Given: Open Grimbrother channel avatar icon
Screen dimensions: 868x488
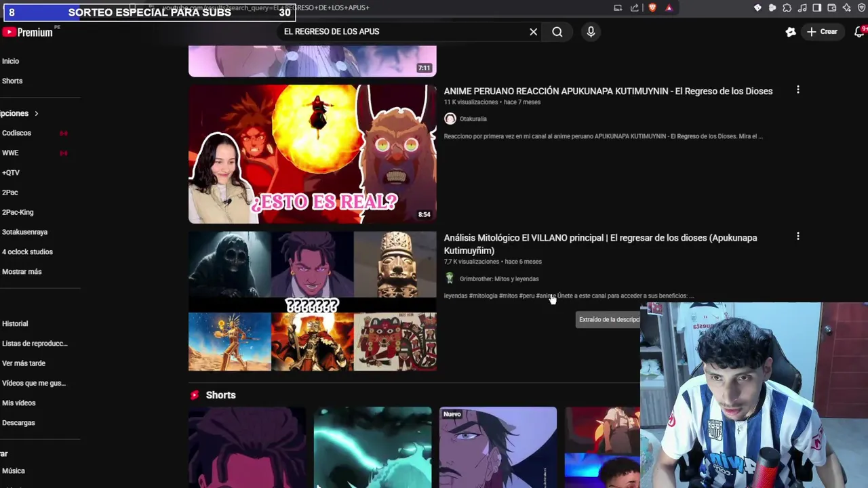Looking at the screenshot, I should click(450, 279).
